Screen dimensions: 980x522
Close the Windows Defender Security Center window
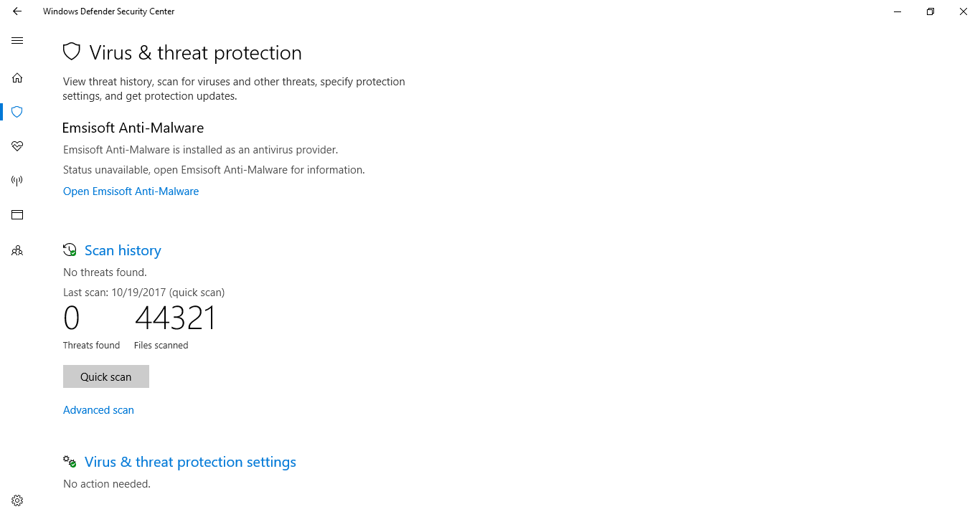coord(963,11)
